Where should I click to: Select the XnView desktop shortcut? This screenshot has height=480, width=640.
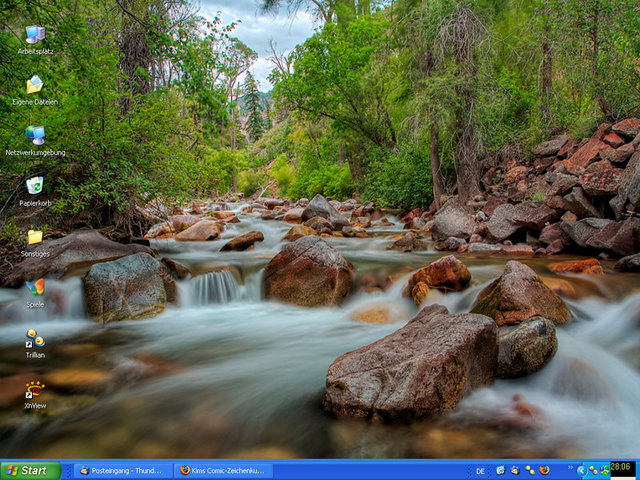35,390
